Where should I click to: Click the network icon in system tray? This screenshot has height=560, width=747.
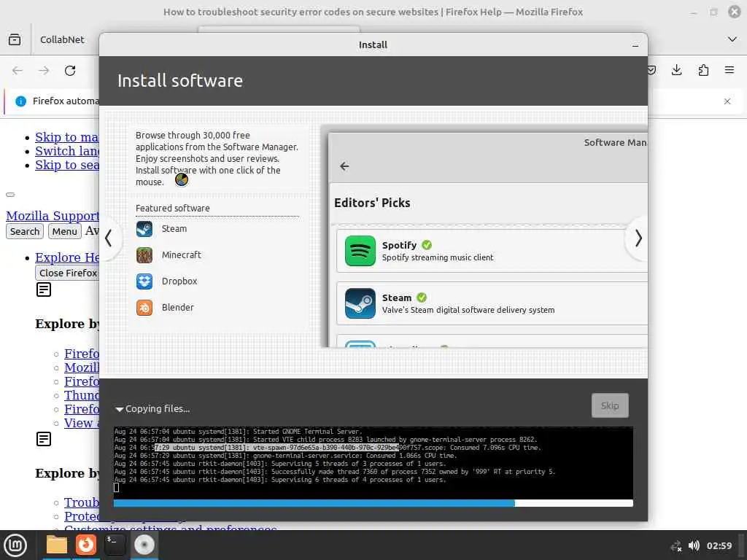point(676,545)
